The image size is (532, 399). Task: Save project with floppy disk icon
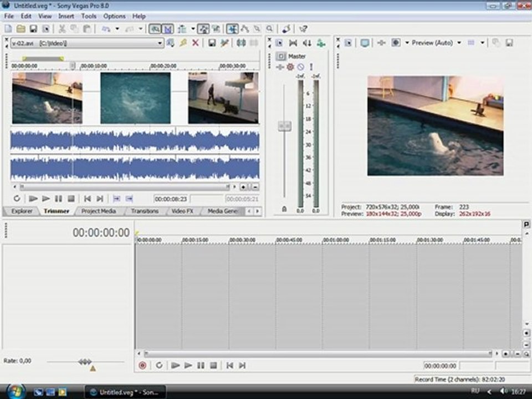pyautogui.click(x=33, y=29)
